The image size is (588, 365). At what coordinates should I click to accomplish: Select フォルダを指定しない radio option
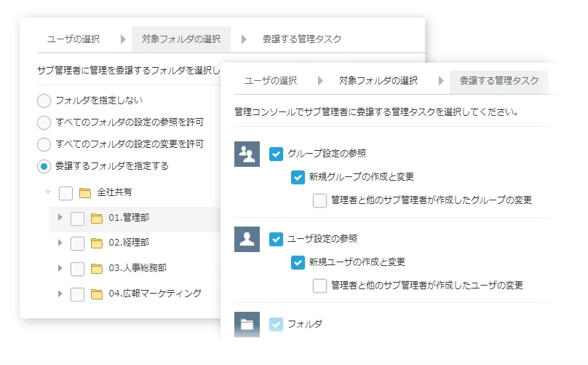click(x=44, y=101)
